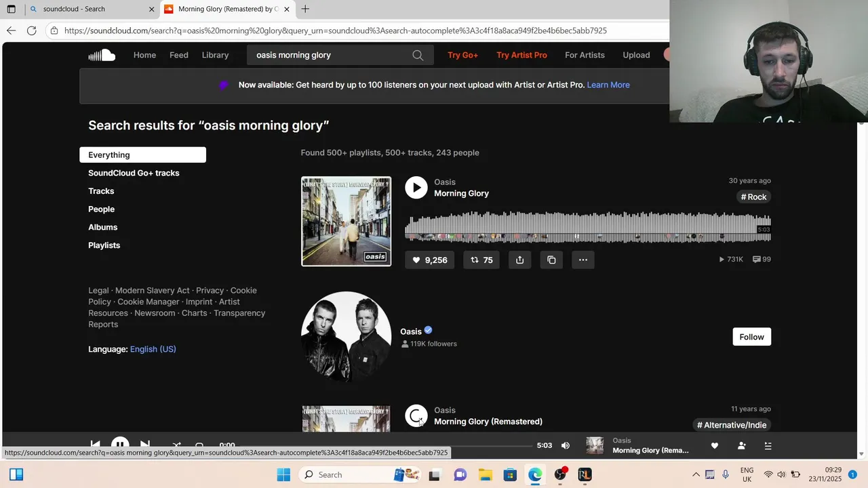Open Windows widgets icon in taskbar corner
The width and height of the screenshot is (868, 488).
click(x=16, y=474)
